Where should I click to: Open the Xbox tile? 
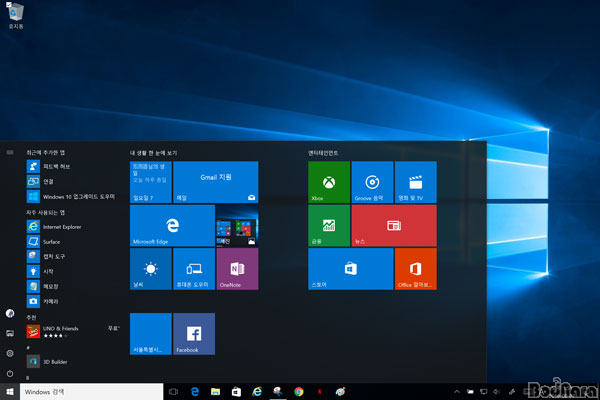pyautogui.click(x=329, y=182)
